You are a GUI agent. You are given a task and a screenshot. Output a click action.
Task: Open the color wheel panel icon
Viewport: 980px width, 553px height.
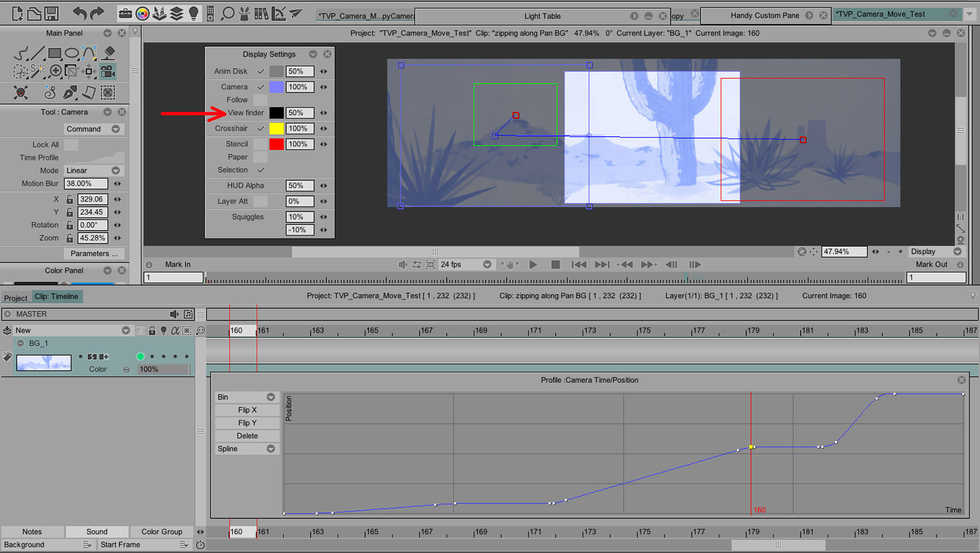tap(142, 14)
